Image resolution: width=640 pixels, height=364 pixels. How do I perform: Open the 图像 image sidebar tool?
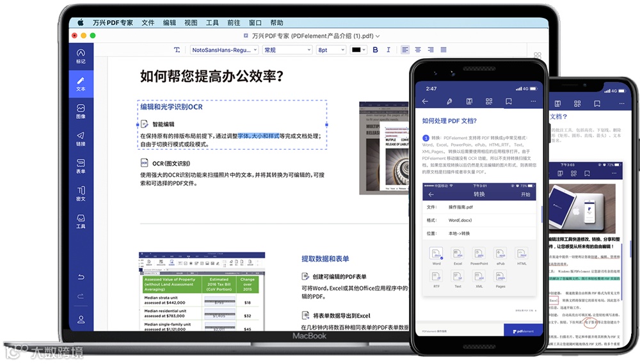81,111
